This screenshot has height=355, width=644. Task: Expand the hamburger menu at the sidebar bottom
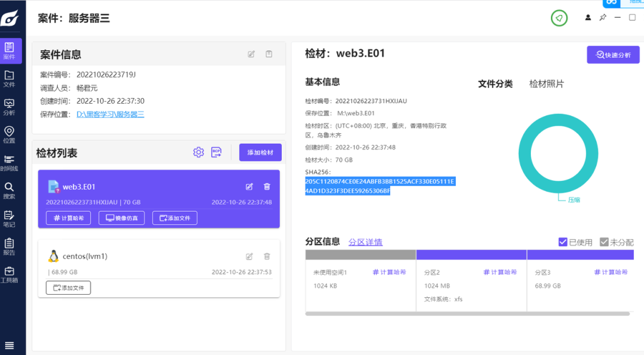point(9,345)
